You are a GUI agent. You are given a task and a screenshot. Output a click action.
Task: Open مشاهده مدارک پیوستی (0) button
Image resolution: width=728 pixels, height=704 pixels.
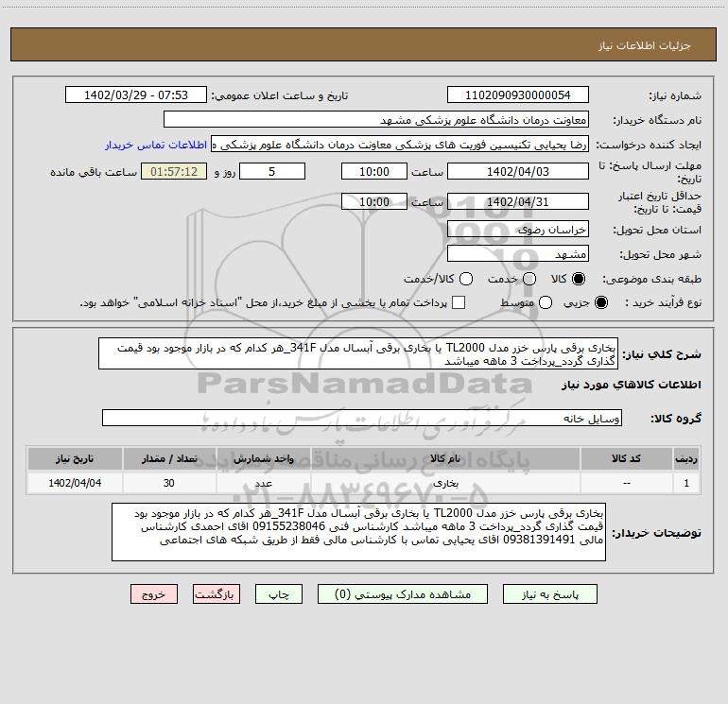pos(403,594)
